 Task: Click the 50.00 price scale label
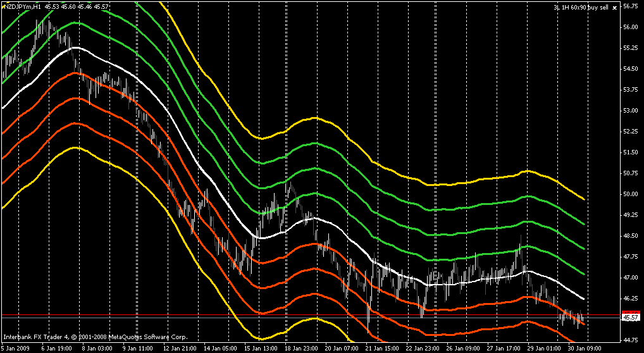(631, 194)
